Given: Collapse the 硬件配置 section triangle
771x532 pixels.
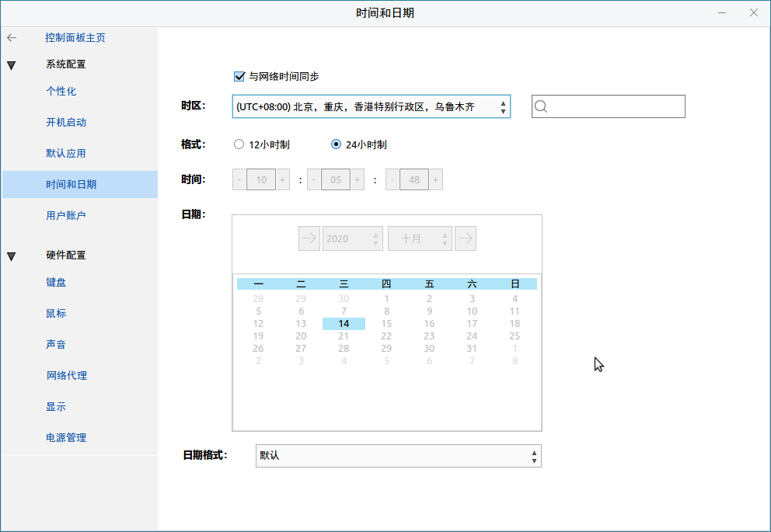Looking at the screenshot, I should point(12,256).
